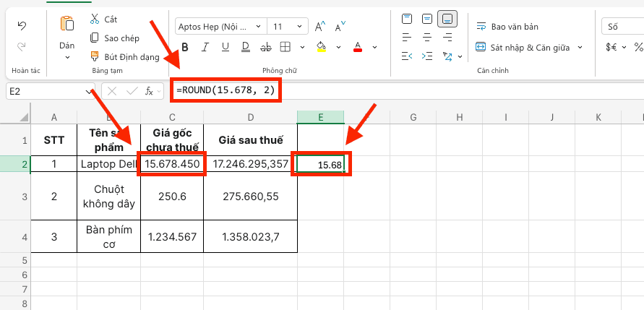Click the fx insert function icon
Screen dimensions: 644x310
pos(149,91)
